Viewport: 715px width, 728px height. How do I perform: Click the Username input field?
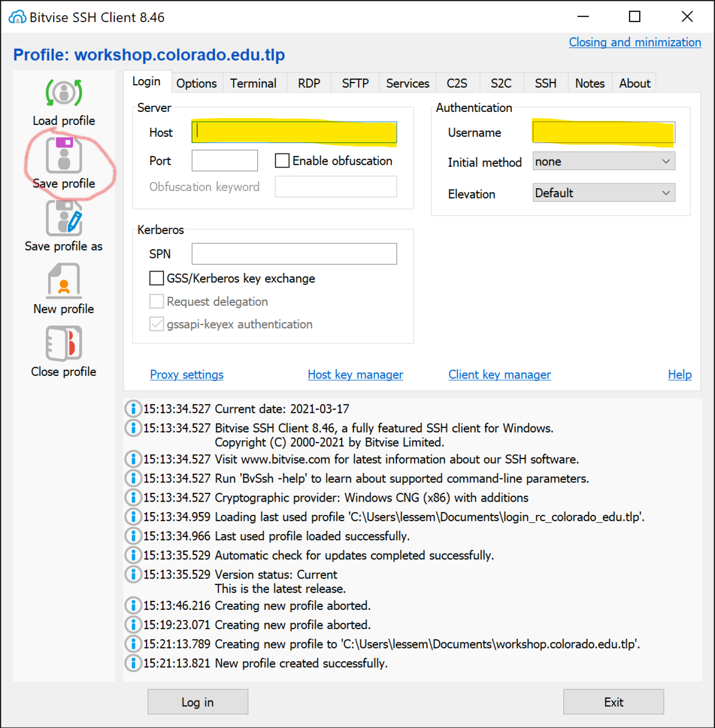pyautogui.click(x=603, y=132)
